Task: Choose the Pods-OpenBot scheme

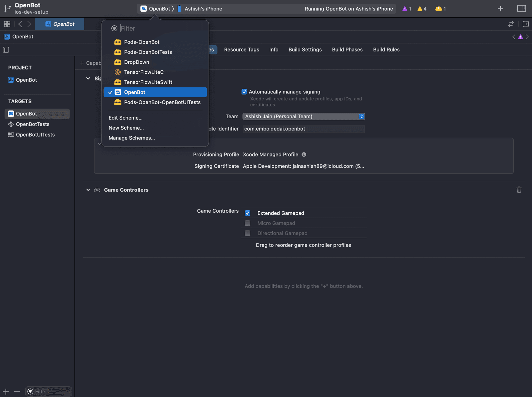Action: pos(155,42)
